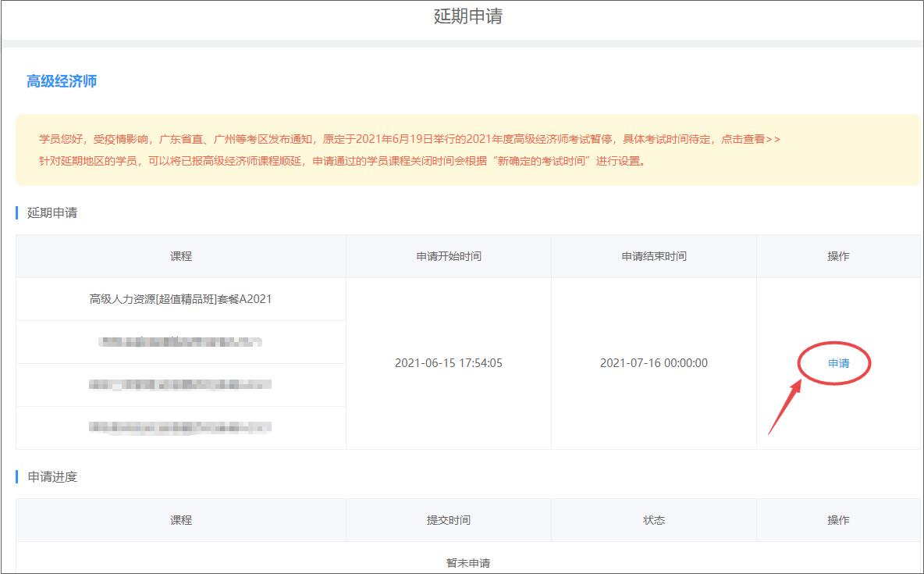The width and height of the screenshot is (924, 574).
Task: Click the 延期申请 page title at top
Action: tap(467, 17)
